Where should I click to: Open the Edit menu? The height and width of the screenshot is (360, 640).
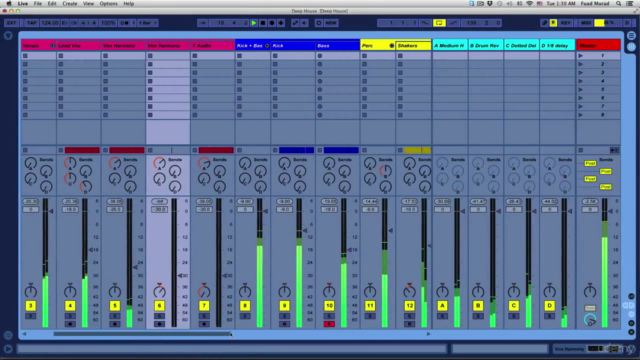coord(52,4)
